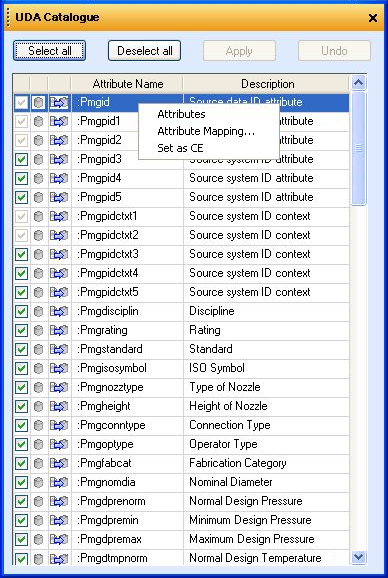The width and height of the screenshot is (388, 578).
Task: Click the scroll down arrow of the list
Action: (359, 556)
